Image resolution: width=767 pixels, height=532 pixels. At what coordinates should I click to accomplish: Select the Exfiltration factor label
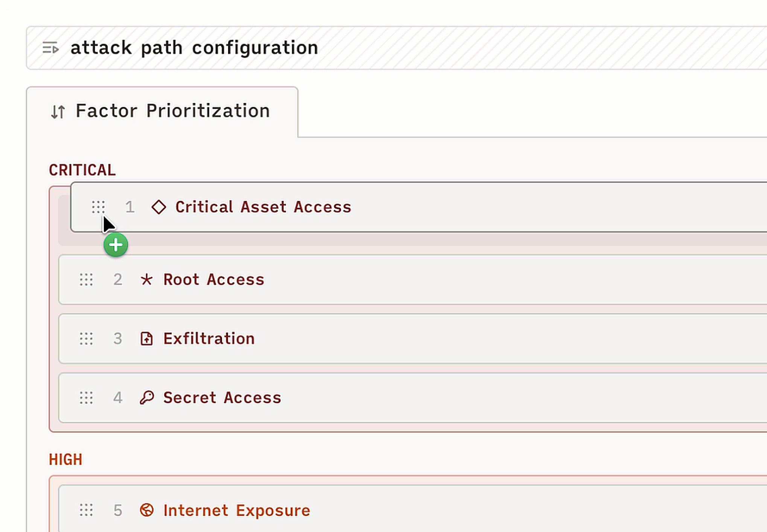click(x=209, y=339)
